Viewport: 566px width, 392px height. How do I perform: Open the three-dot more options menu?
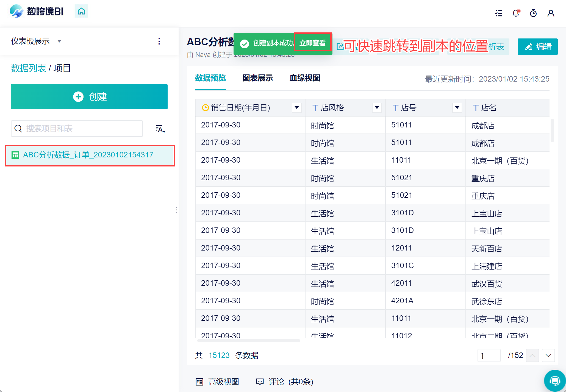tap(159, 41)
